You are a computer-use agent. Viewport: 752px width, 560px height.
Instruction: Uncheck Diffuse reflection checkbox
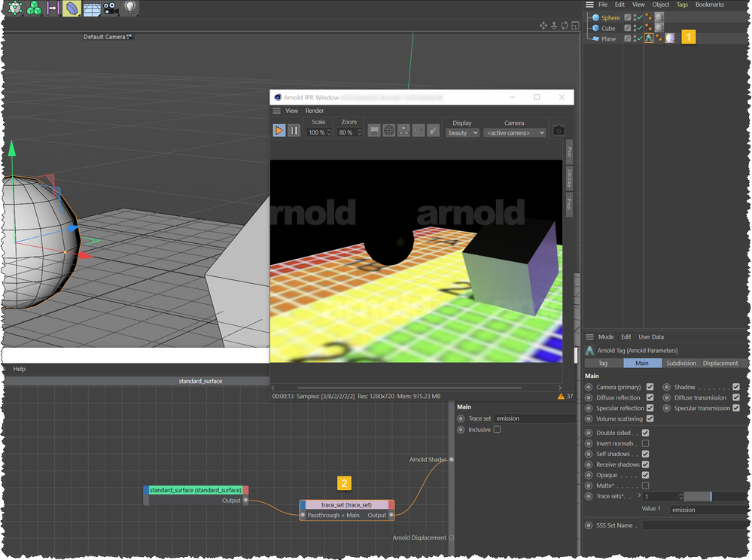point(650,397)
